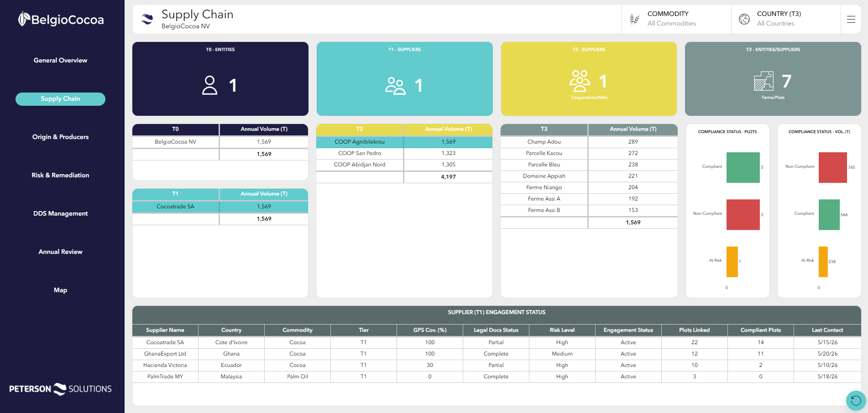Image resolution: width=868 pixels, height=413 pixels.
Task: Click the single person T0 entities icon
Action: (x=209, y=85)
